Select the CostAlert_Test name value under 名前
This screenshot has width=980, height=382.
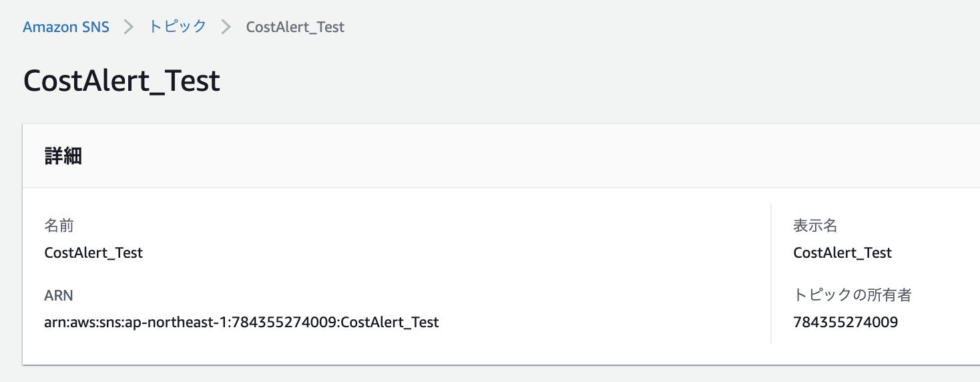point(93,252)
